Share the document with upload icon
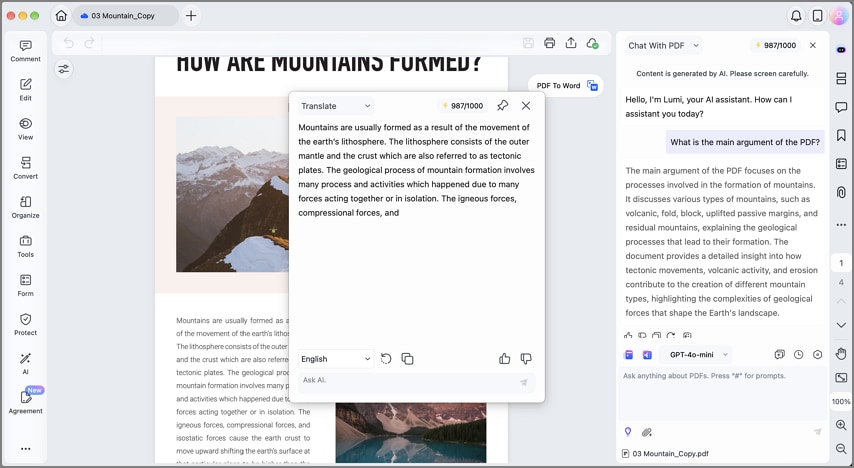The width and height of the screenshot is (854, 468). (571, 43)
